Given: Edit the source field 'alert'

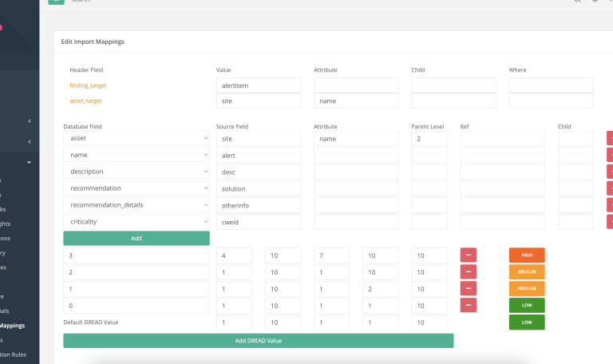Looking at the screenshot, I should (259, 155).
